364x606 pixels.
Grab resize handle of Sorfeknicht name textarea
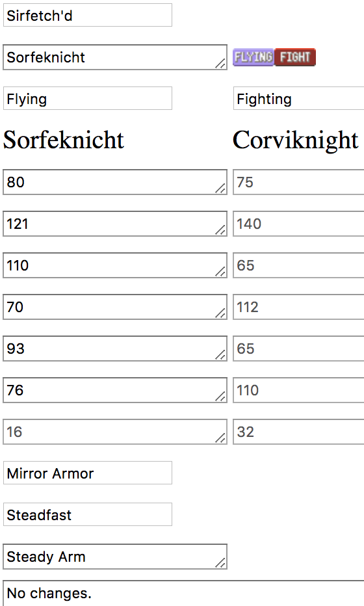[x=220, y=63]
